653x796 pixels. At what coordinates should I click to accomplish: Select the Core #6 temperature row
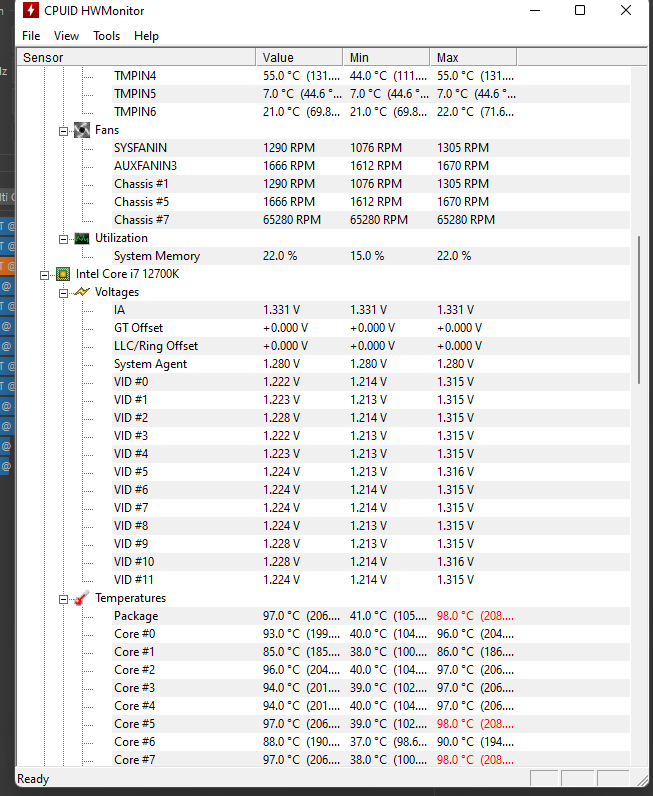coord(371,742)
